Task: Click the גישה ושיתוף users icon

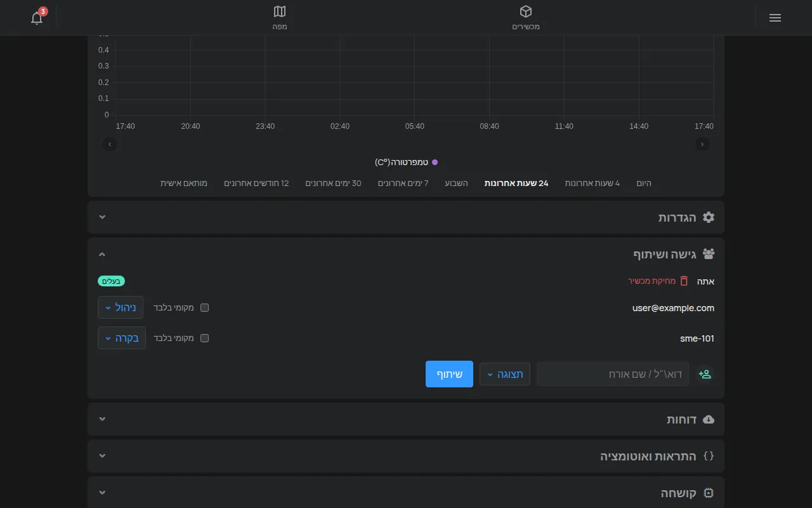Action: click(709, 254)
